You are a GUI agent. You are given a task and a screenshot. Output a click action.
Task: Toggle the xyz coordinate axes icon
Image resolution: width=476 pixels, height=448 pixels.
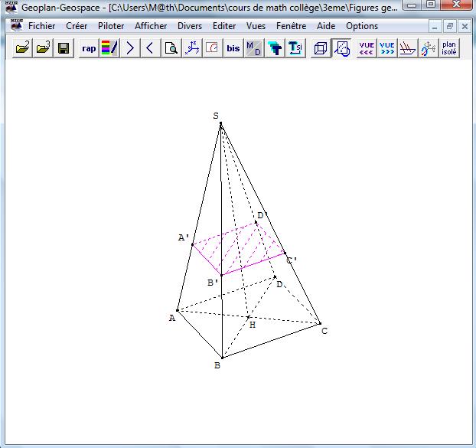pyautogui.click(x=192, y=48)
